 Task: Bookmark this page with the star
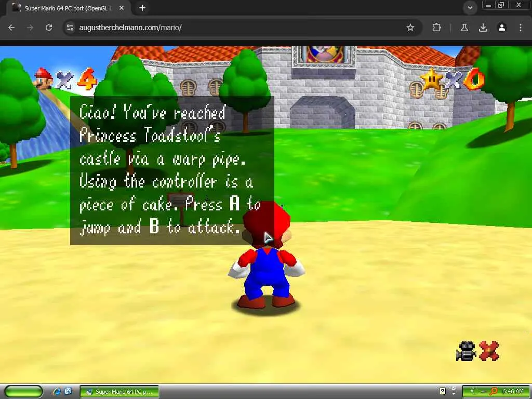pos(410,28)
